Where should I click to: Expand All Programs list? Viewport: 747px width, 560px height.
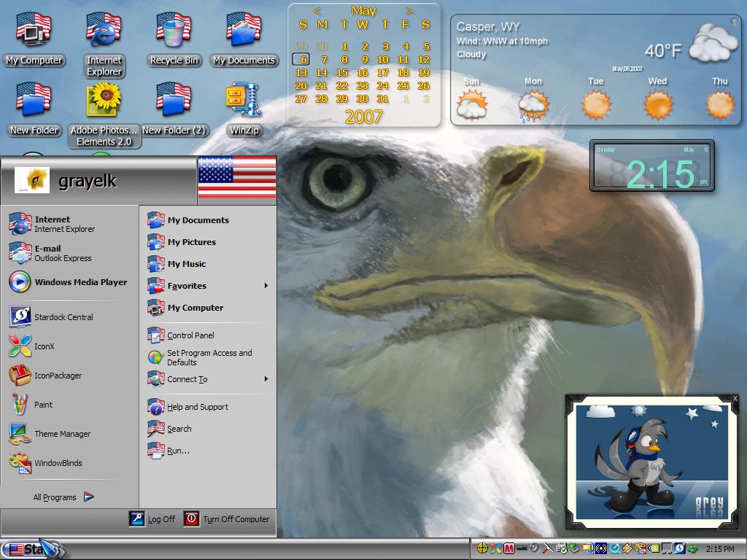click(x=63, y=497)
